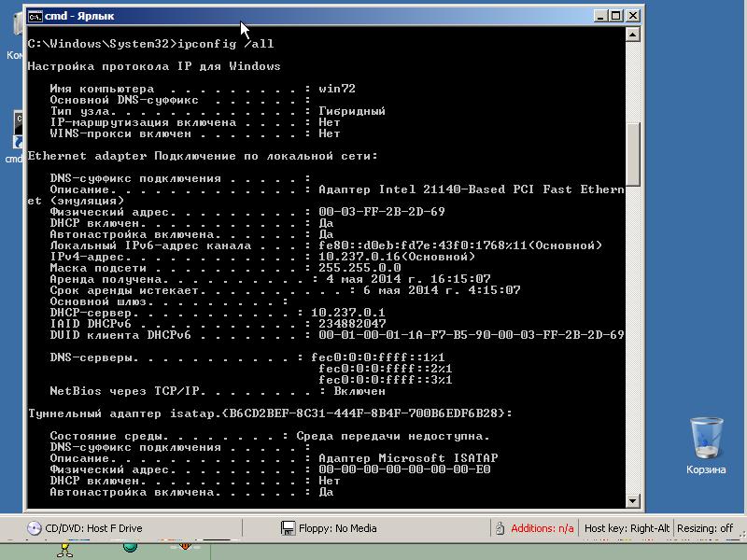Click the CD/DVD disc status icon
The width and height of the screenshot is (747, 560).
pos(34,528)
